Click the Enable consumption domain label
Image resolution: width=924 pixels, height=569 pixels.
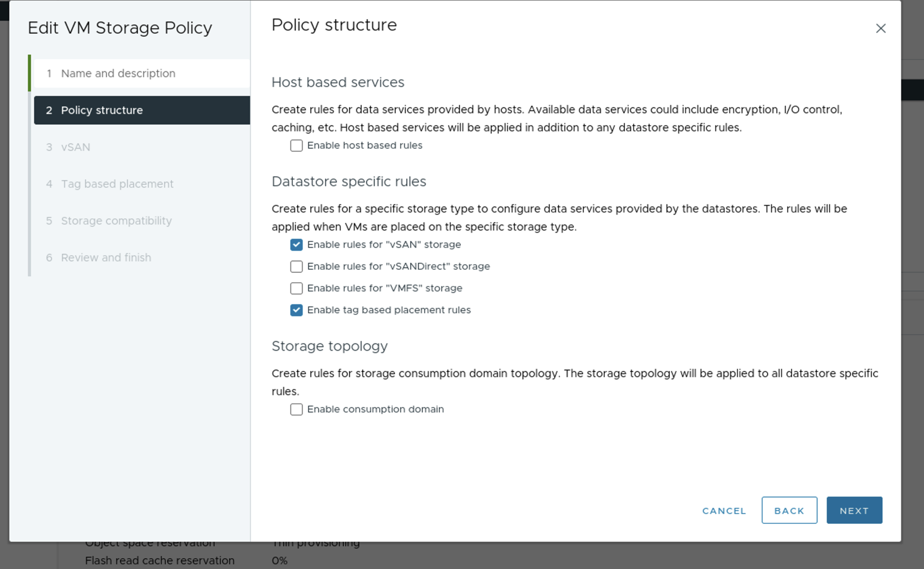pos(375,410)
